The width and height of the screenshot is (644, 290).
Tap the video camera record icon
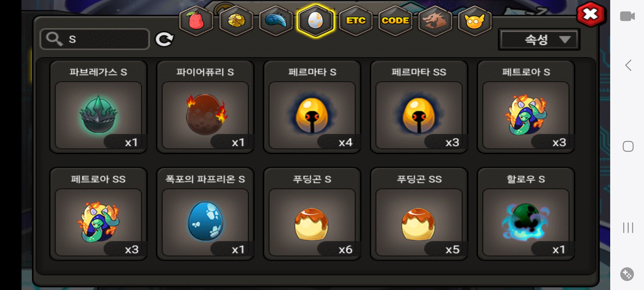[627, 16]
